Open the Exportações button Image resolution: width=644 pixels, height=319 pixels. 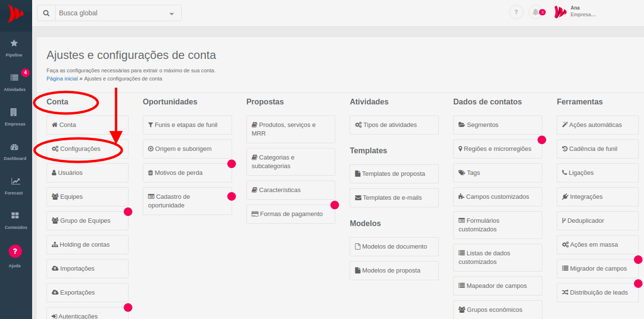point(87,293)
